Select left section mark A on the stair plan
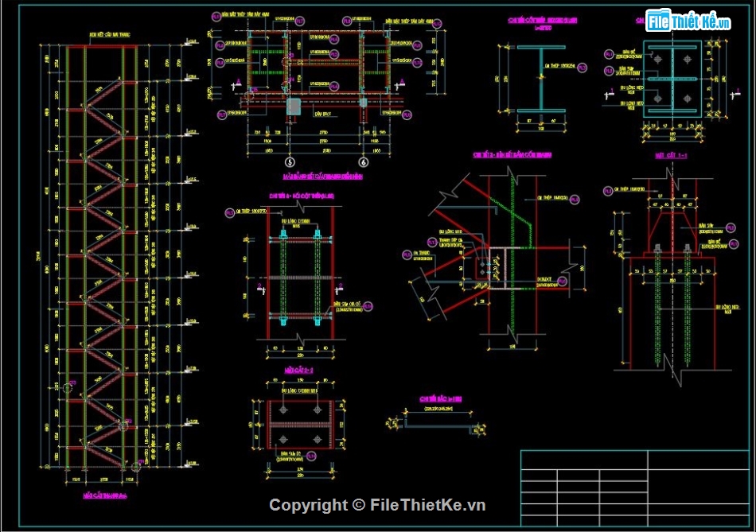Image resolution: width=756 pixels, height=532 pixels. tap(236, 85)
